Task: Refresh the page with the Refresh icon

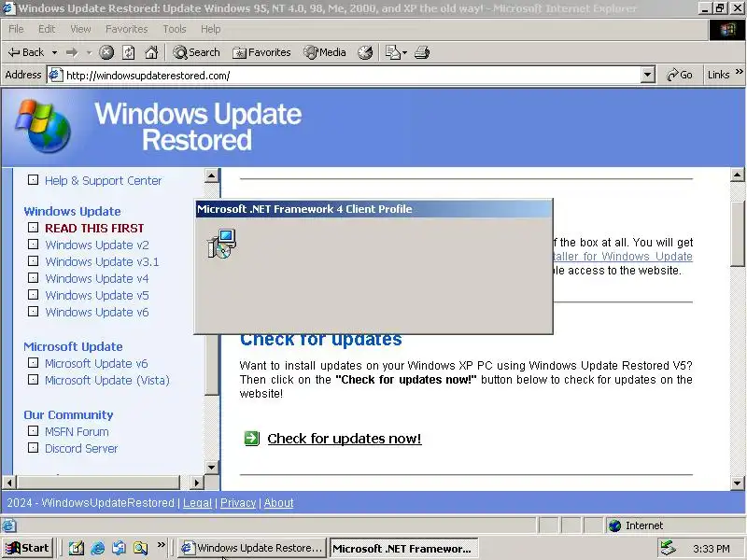Action: point(129,52)
